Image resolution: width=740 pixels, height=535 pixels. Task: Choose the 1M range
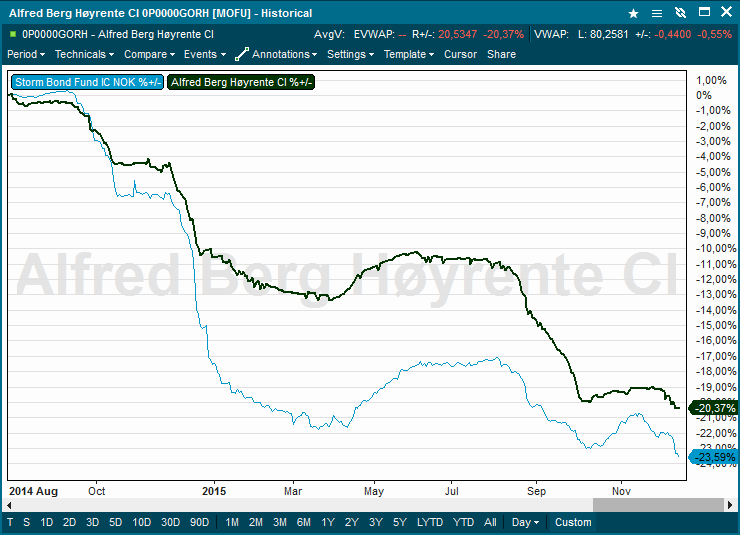tap(232, 522)
